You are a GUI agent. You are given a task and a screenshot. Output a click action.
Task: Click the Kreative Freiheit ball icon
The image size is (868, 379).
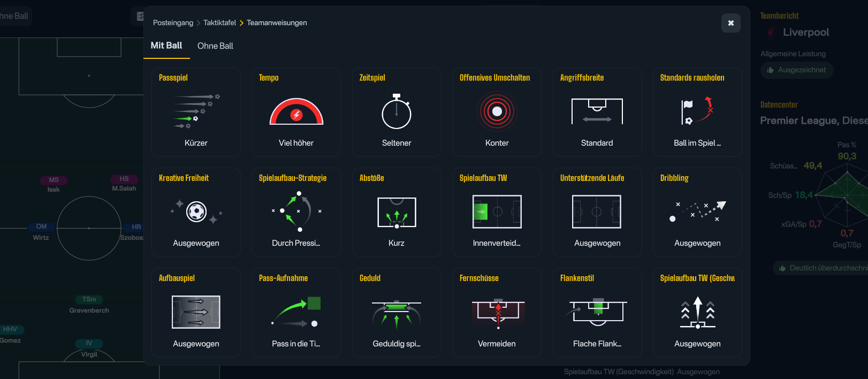pyautogui.click(x=196, y=212)
